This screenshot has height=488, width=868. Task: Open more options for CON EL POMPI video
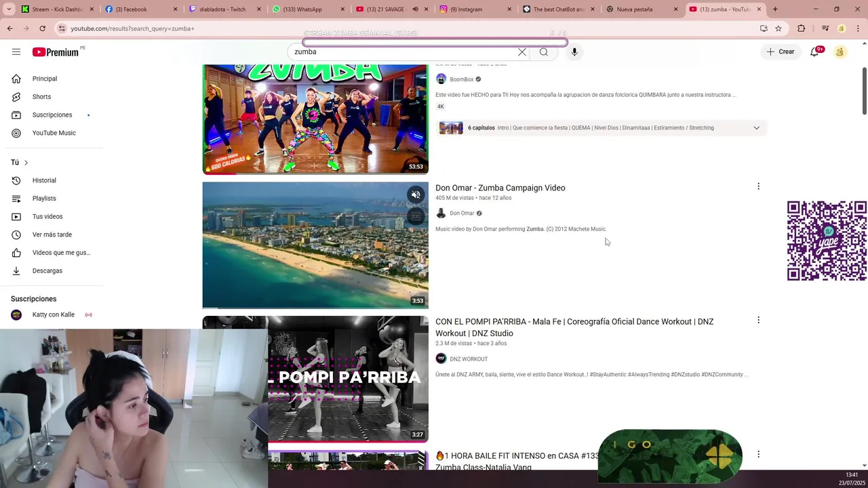tap(758, 320)
